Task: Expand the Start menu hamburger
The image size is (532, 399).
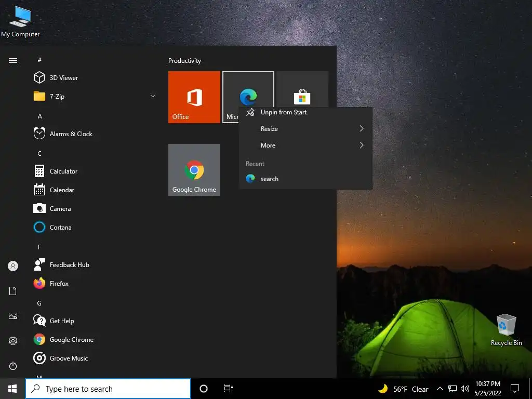Action: tap(13, 60)
